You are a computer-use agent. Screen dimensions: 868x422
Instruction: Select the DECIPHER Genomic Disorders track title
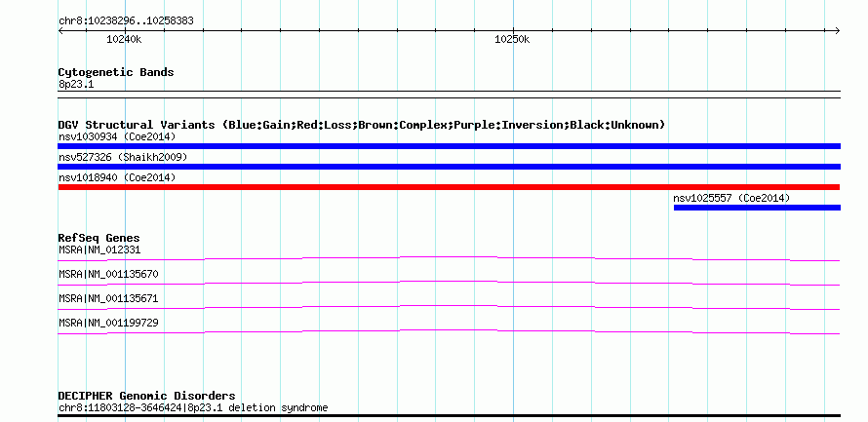pyautogui.click(x=146, y=396)
